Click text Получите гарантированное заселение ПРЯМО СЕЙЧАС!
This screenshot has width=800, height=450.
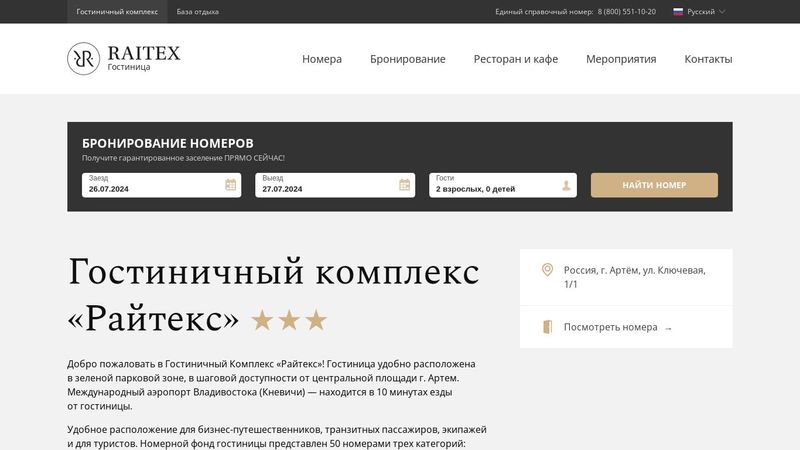click(x=183, y=158)
